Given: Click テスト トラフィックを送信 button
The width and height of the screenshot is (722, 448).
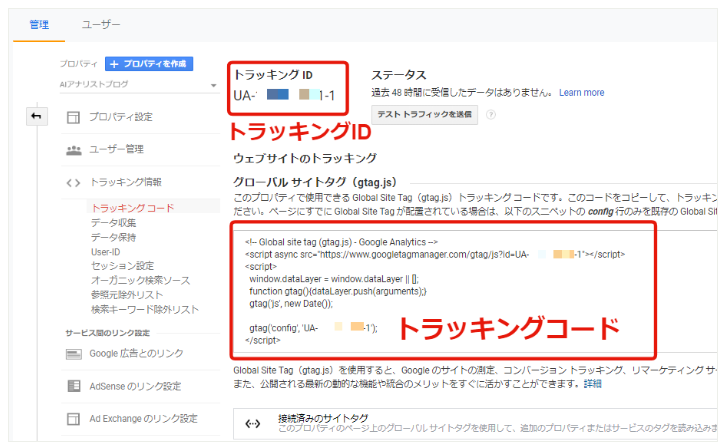Looking at the screenshot, I should [x=425, y=115].
